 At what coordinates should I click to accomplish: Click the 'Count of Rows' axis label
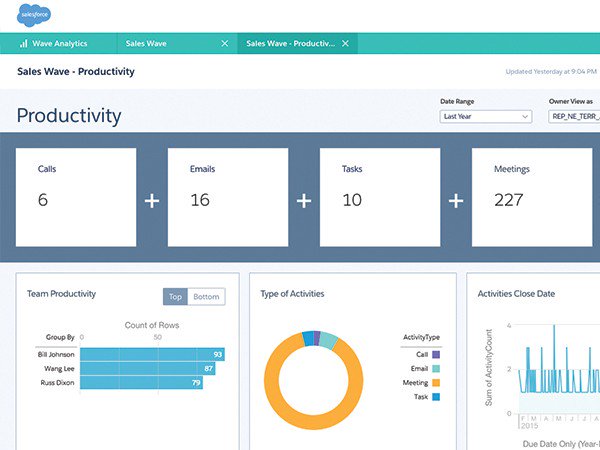(x=152, y=325)
